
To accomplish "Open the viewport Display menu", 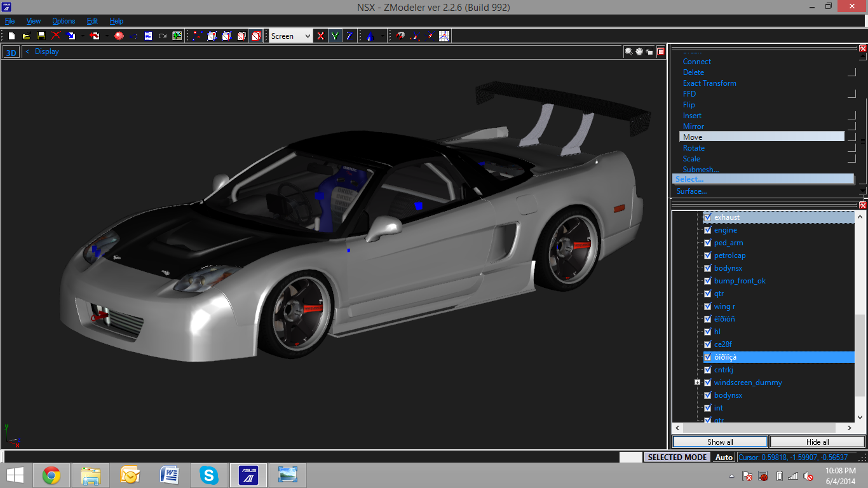I will (x=47, y=51).
